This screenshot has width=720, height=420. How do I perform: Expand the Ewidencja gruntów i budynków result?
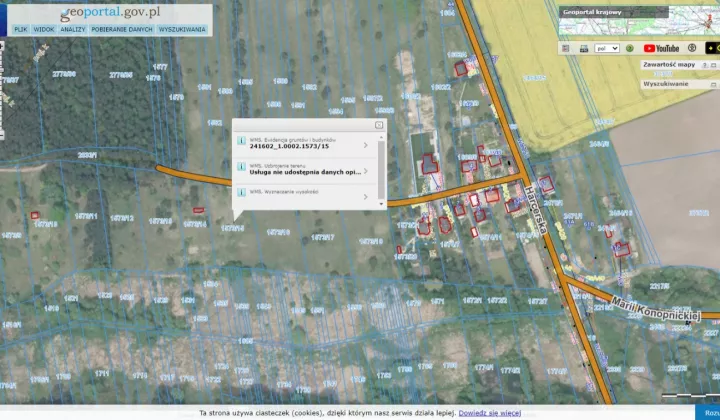(366, 145)
